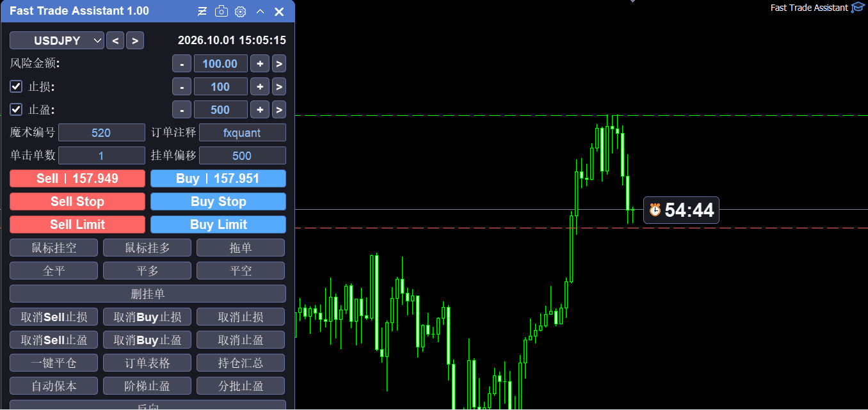Collapse the Fast Trade Assistant panel

[260, 12]
